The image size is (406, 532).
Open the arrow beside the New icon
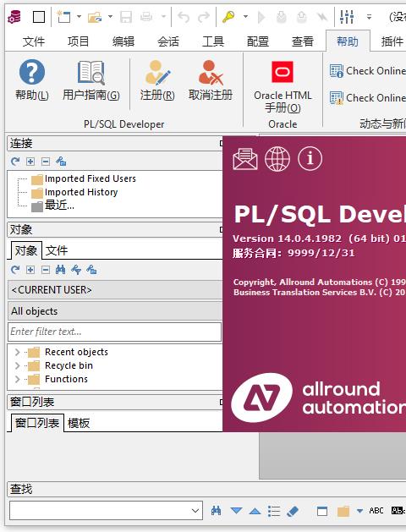pos(79,16)
